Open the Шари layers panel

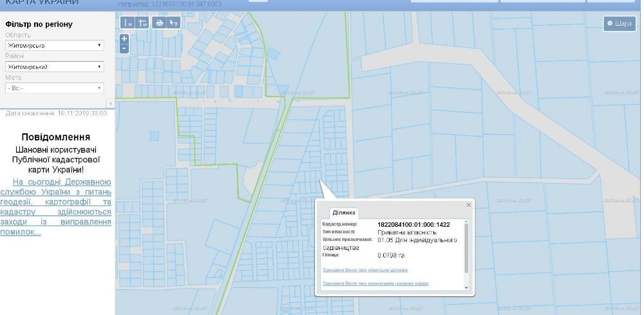coord(620,23)
